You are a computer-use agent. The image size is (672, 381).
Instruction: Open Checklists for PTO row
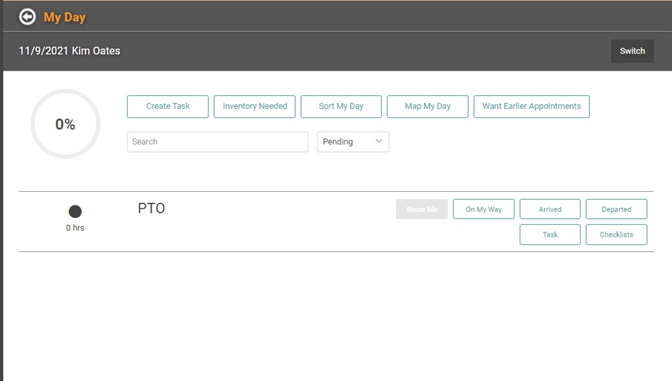click(x=616, y=234)
